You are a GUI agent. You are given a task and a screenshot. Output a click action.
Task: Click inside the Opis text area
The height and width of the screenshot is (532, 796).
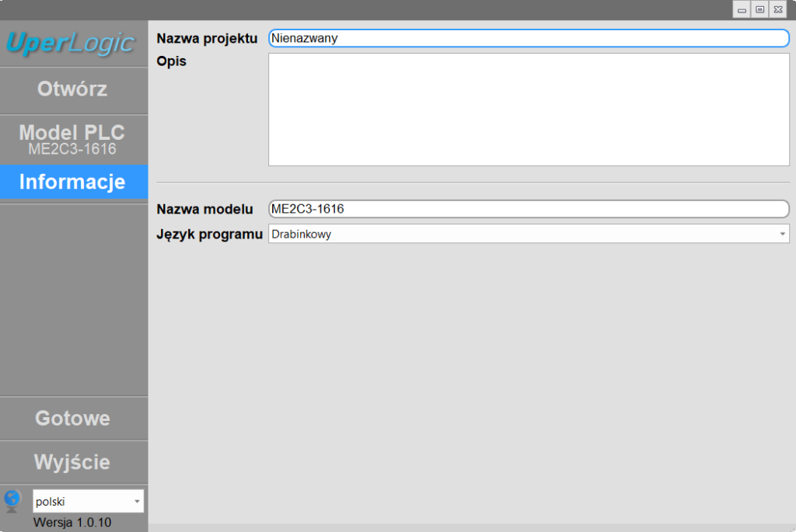pyautogui.click(x=529, y=110)
